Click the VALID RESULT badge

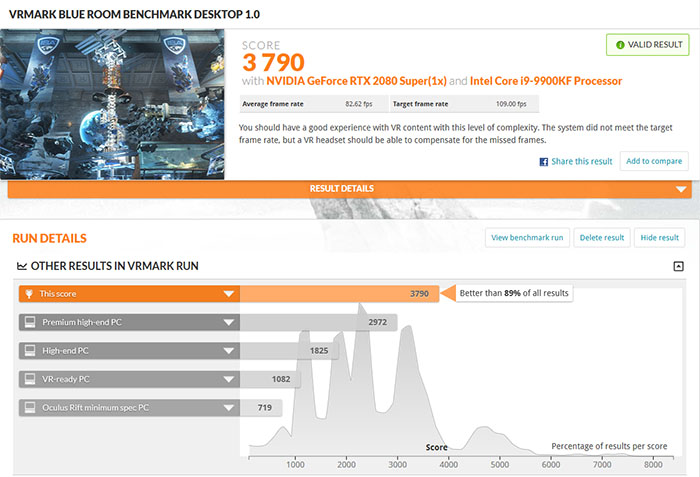click(x=647, y=45)
